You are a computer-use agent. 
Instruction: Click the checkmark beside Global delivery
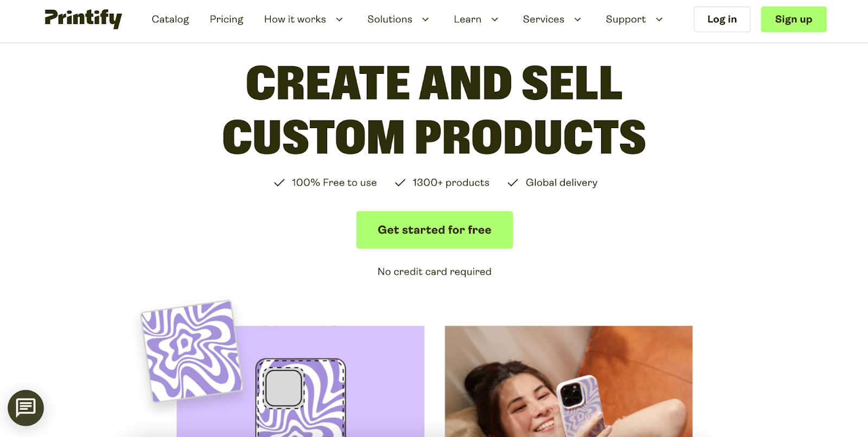513,183
